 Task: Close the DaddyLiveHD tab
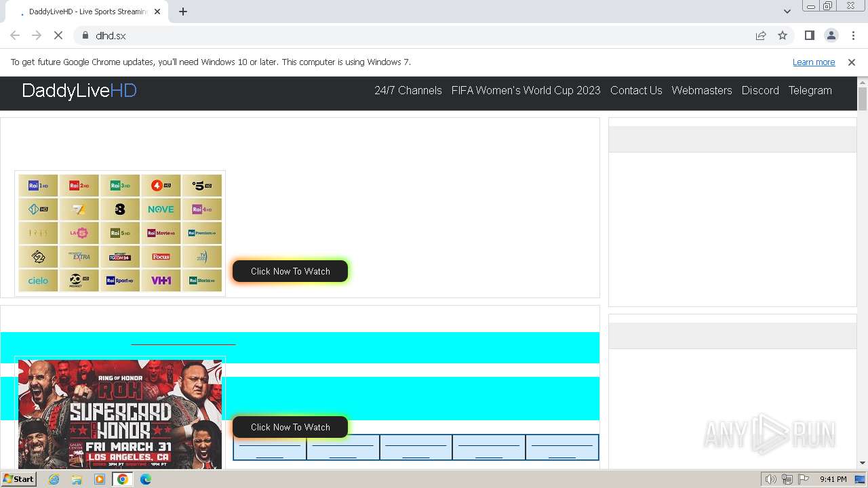(x=157, y=12)
